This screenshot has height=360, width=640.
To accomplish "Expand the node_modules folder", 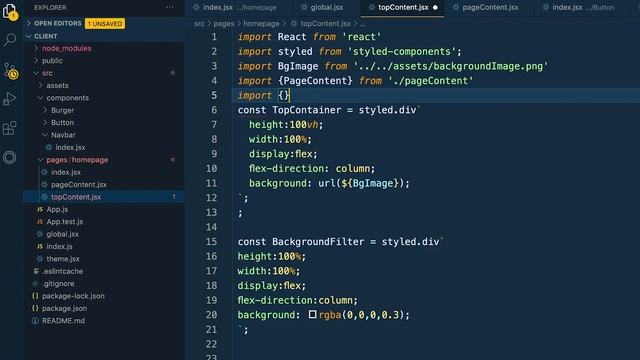I will [x=36, y=48].
